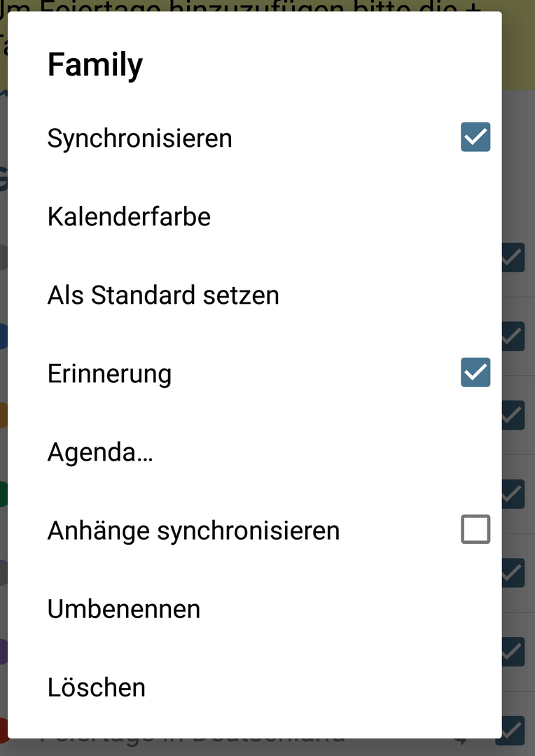This screenshot has width=535, height=756.
Task: Tap Löschen to delete the calendar
Action: pyautogui.click(x=255, y=687)
